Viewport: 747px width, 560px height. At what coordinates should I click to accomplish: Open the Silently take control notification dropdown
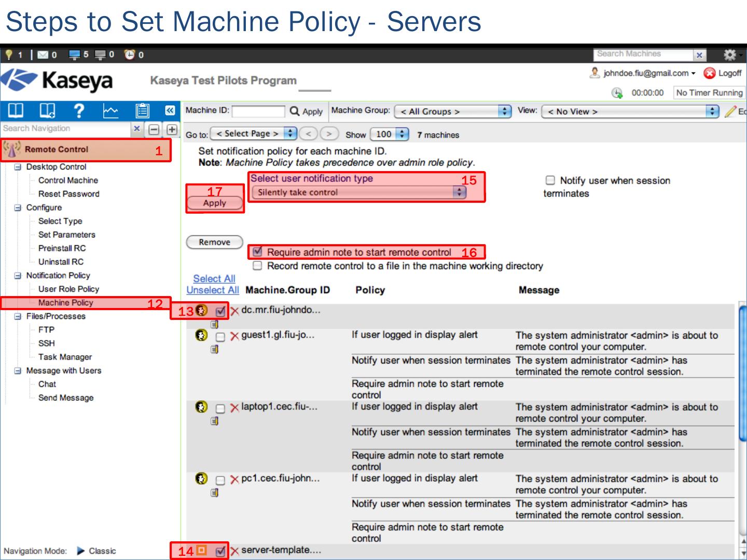358,192
